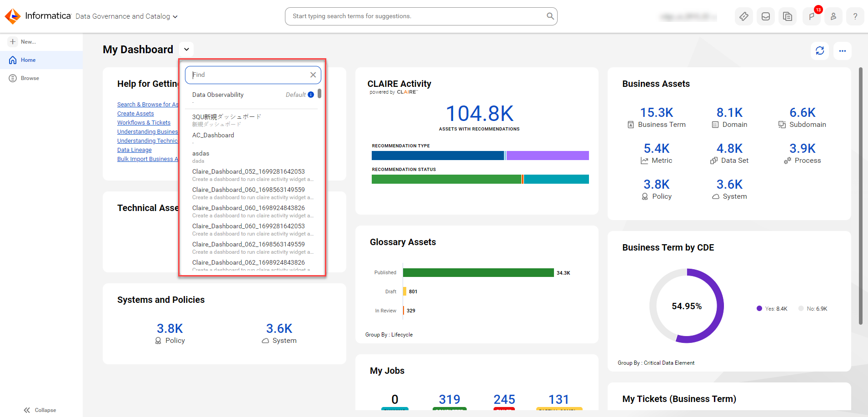Open the user profile icon

click(833, 16)
